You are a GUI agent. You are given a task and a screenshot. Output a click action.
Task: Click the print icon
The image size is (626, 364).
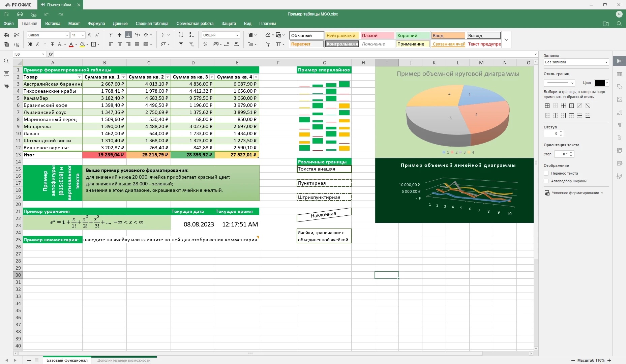(20, 14)
